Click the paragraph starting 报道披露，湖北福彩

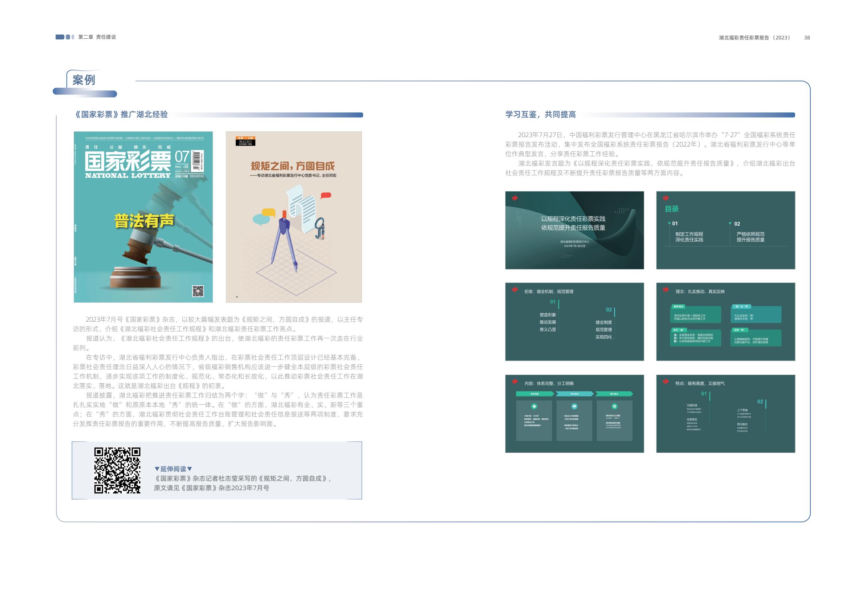(218, 409)
